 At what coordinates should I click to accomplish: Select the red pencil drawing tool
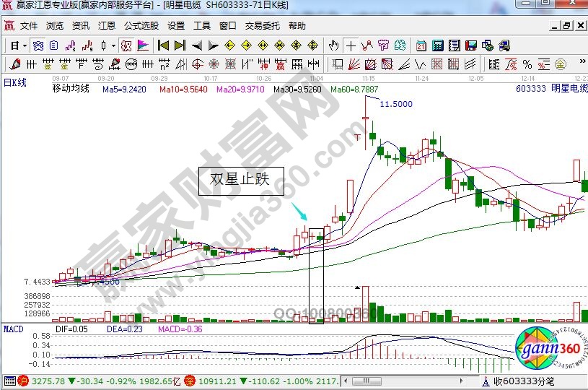16,64
